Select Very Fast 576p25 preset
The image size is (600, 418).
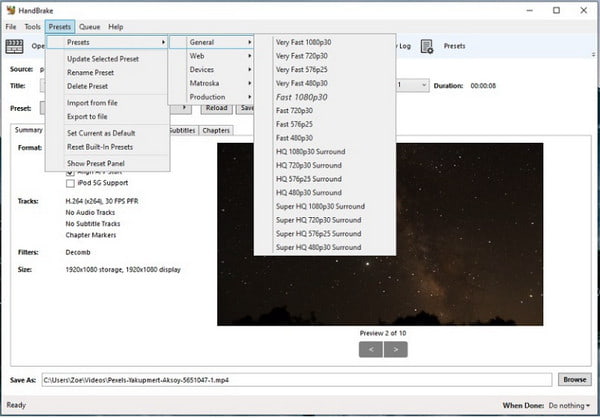(325, 70)
